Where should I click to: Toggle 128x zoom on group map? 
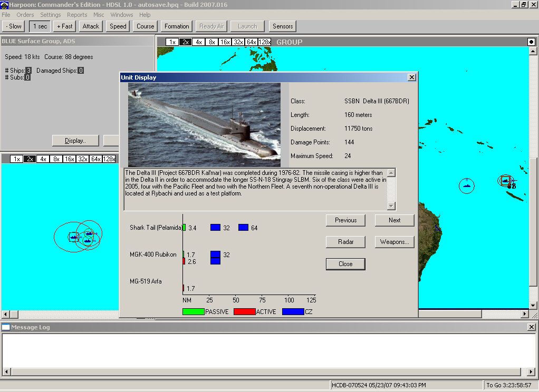265,42
